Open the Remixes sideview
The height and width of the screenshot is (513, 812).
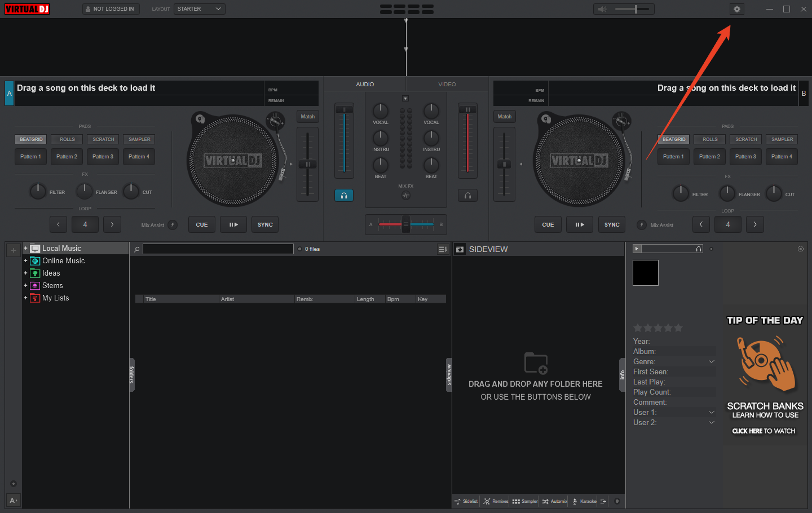click(496, 501)
